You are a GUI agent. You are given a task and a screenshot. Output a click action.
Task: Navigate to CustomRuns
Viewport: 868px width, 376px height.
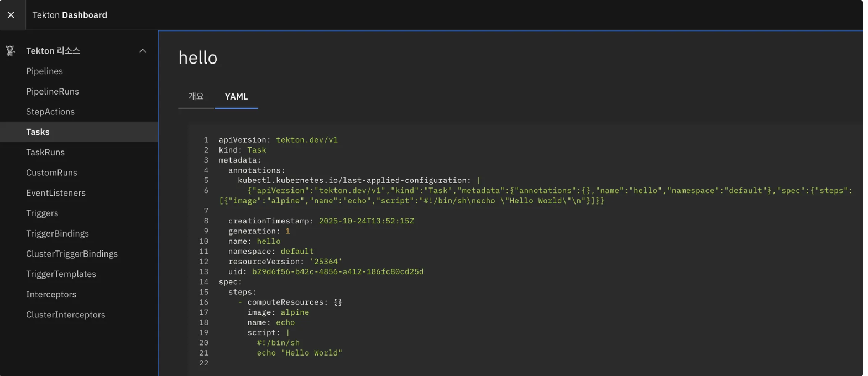point(79,173)
